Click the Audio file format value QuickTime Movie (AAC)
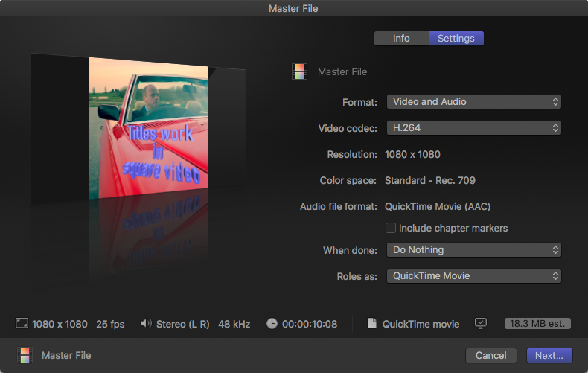This screenshot has width=588, height=373. click(x=438, y=206)
